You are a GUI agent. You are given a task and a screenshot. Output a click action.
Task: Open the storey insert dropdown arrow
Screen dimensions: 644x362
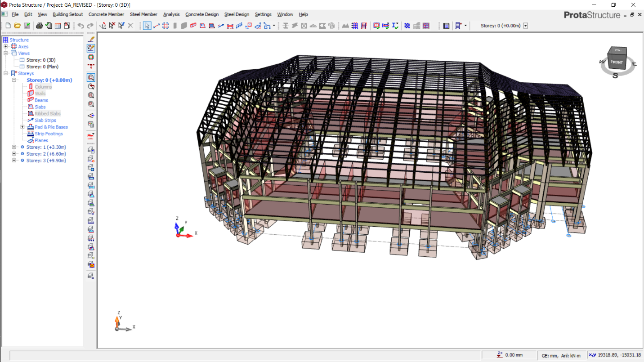pyautogui.click(x=465, y=26)
